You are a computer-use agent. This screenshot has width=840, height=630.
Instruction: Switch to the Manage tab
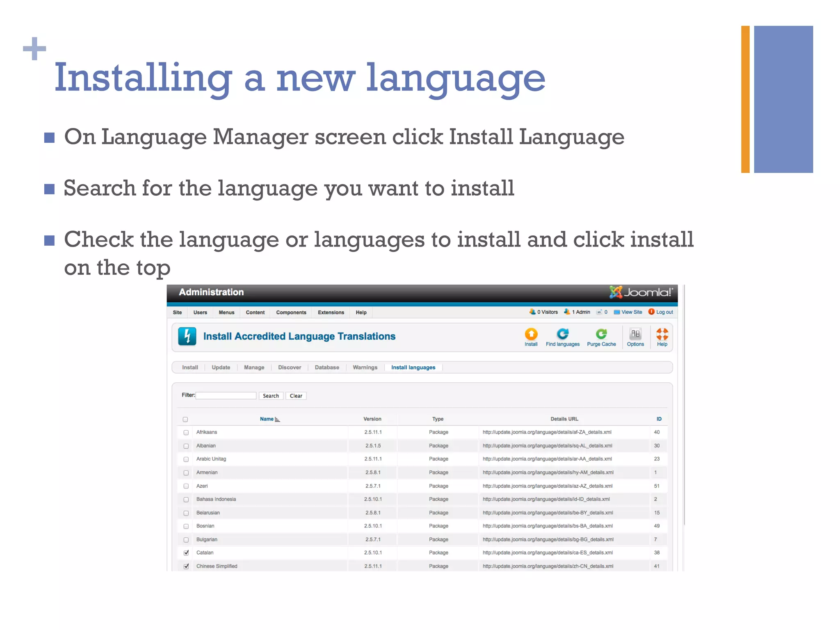254,367
